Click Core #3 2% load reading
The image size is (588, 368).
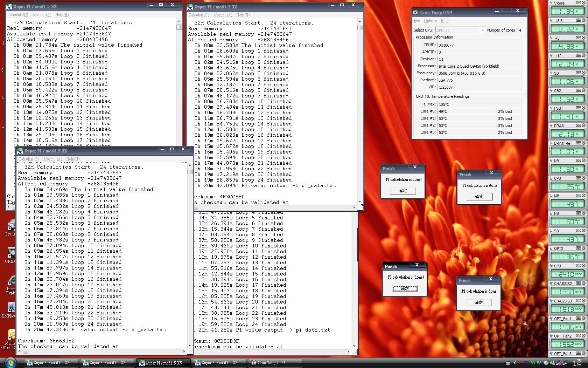(510, 132)
